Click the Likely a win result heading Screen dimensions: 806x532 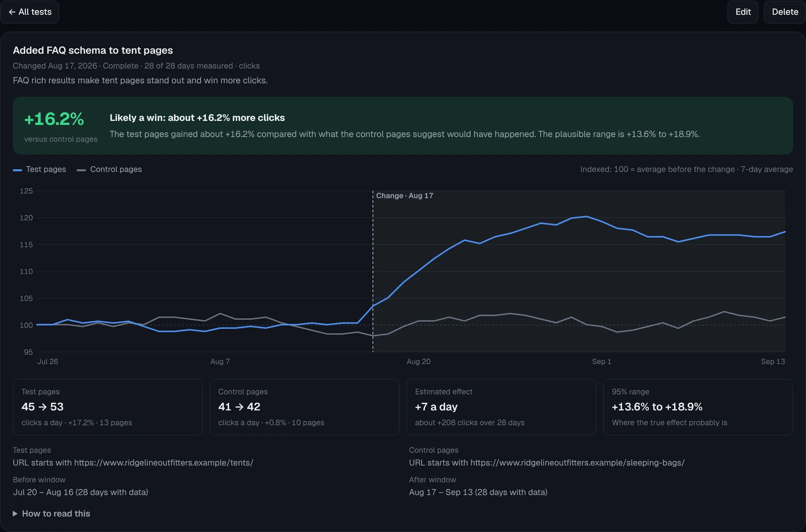tap(197, 117)
